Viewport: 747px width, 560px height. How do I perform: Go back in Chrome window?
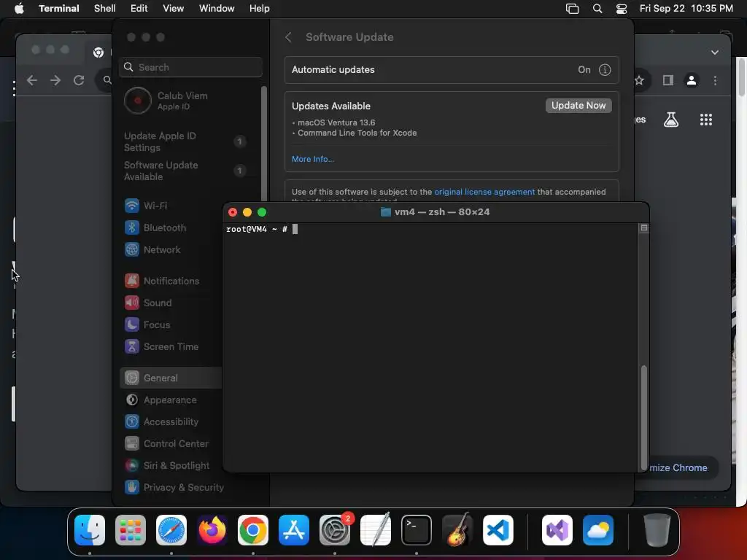point(32,80)
